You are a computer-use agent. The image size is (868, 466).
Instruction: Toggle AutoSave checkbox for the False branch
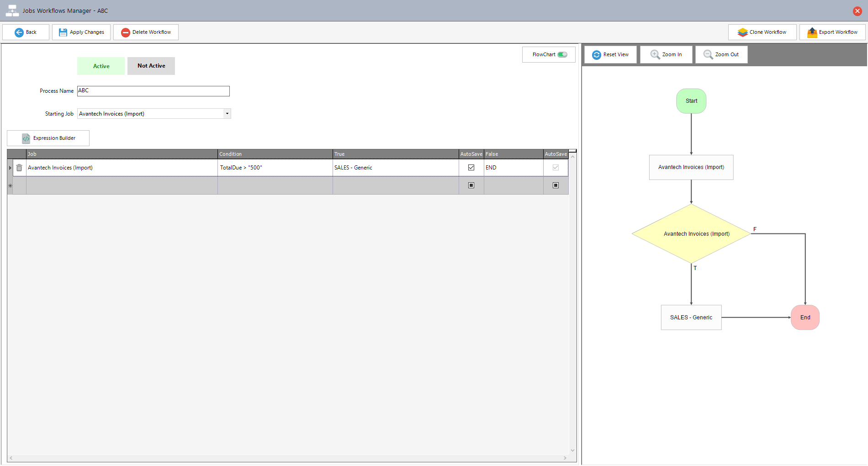556,168
